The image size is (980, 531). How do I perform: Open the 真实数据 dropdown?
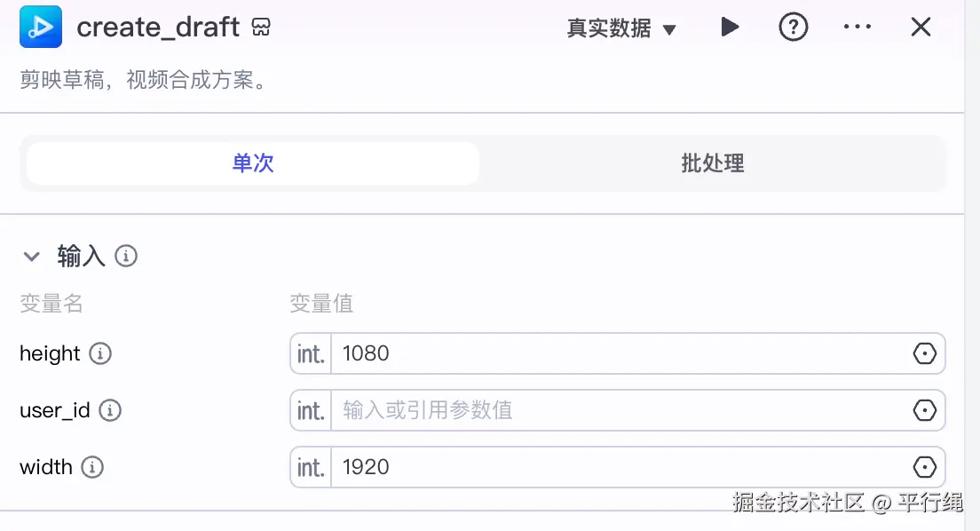[x=621, y=28]
